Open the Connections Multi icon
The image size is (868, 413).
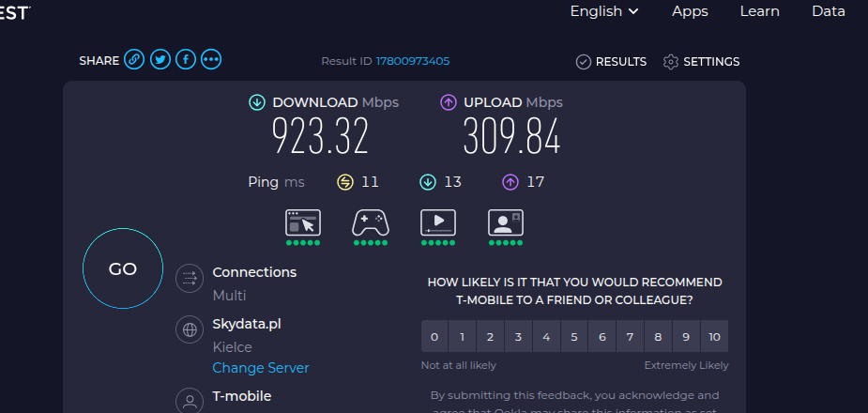190,278
